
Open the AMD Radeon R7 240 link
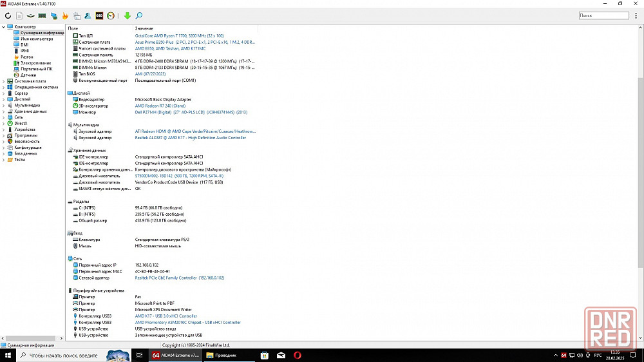pos(160,106)
